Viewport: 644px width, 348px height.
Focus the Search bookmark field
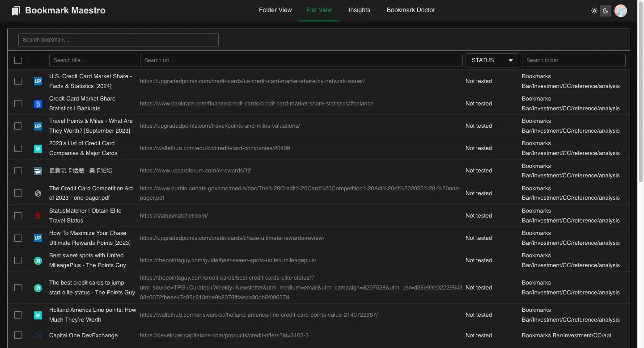click(x=119, y=40)
